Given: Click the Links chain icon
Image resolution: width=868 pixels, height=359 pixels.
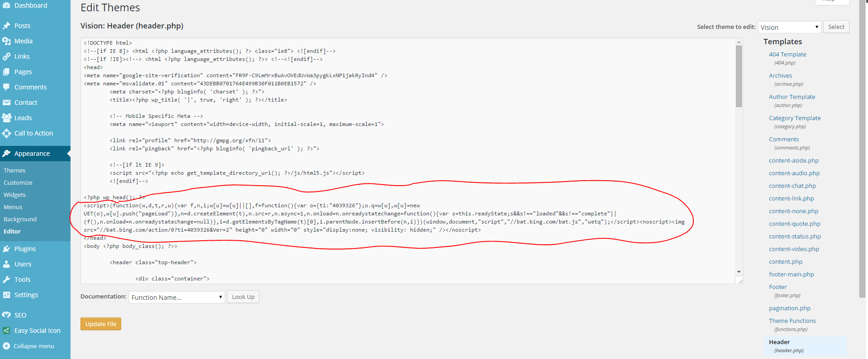Looking at the screenshot, I should (6, 56).
